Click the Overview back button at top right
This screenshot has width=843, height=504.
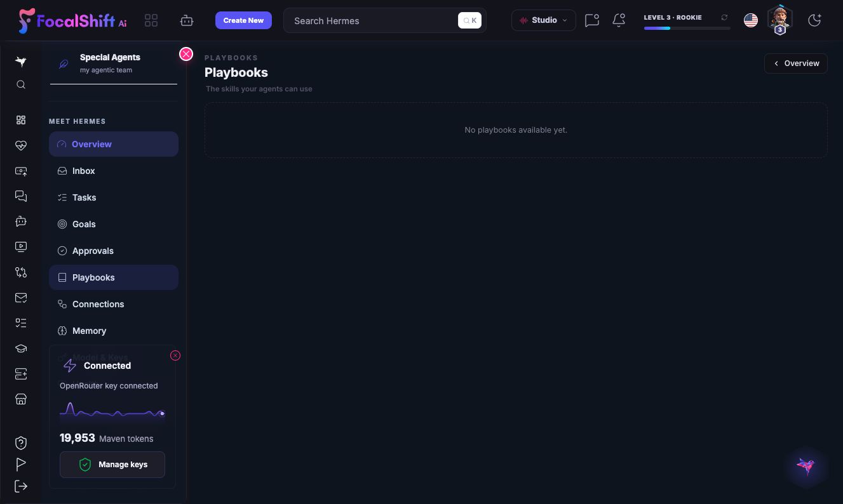click(796, 63)
